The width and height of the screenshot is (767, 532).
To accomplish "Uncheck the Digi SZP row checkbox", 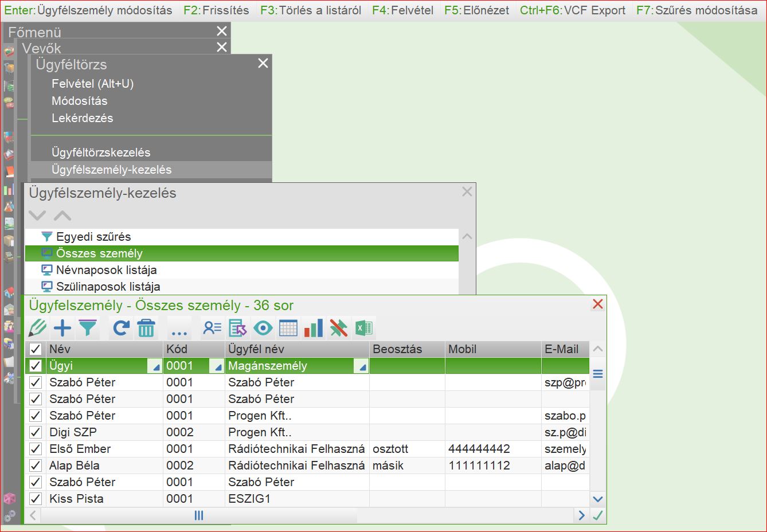I will point(36,432).
